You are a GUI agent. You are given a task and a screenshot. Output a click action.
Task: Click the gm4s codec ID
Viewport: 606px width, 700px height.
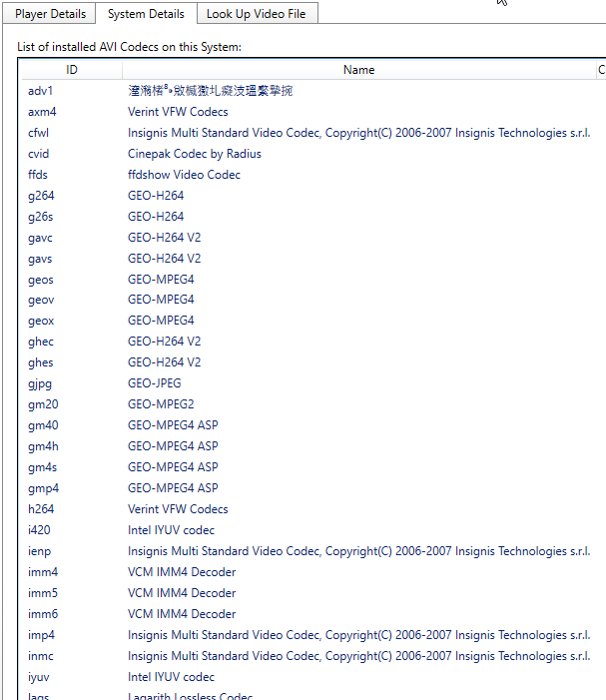[x=42, y=467]
